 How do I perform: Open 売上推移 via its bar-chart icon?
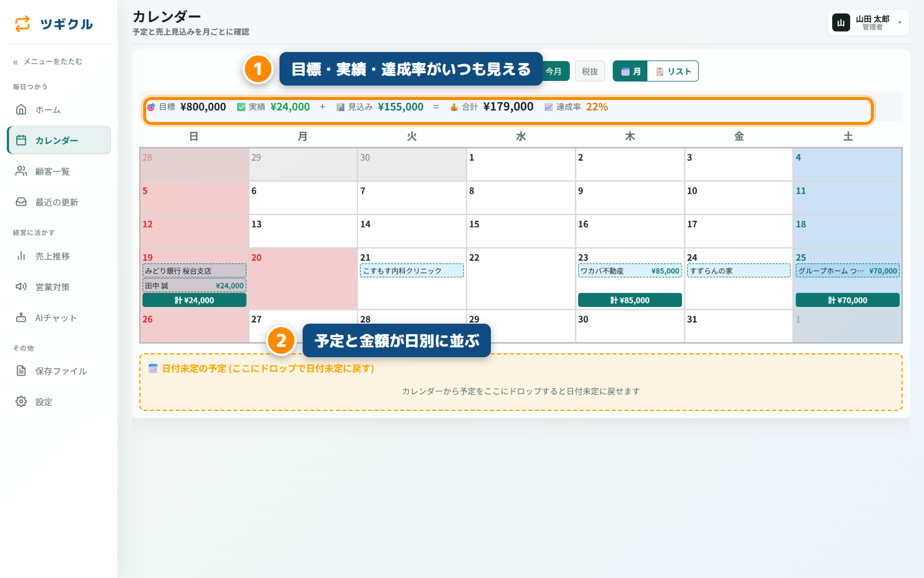pos(21,256)
